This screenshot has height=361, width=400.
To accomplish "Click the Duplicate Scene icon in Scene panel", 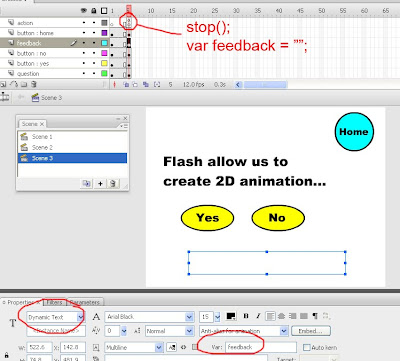I will pos(87,183).
